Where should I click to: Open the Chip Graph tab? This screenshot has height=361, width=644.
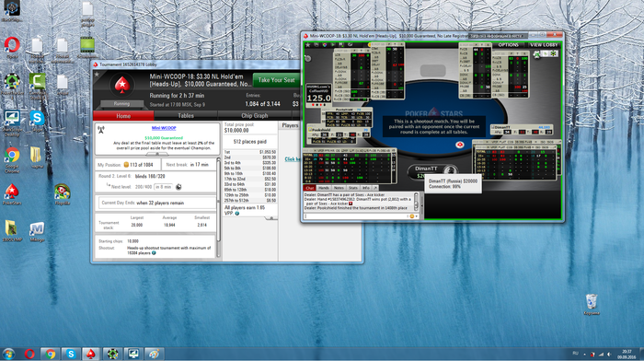tap(254, 115)
